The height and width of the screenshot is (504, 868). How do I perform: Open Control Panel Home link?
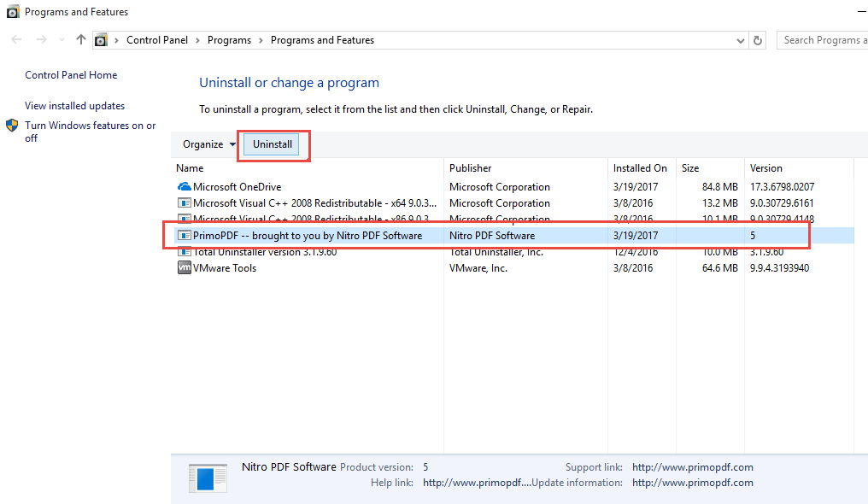(x=71, y=75)
